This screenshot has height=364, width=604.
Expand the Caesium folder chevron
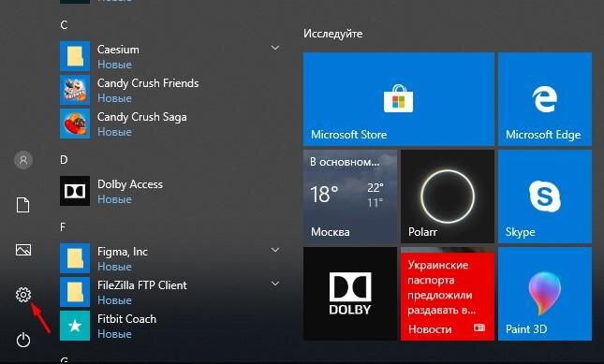coord(275,48)
